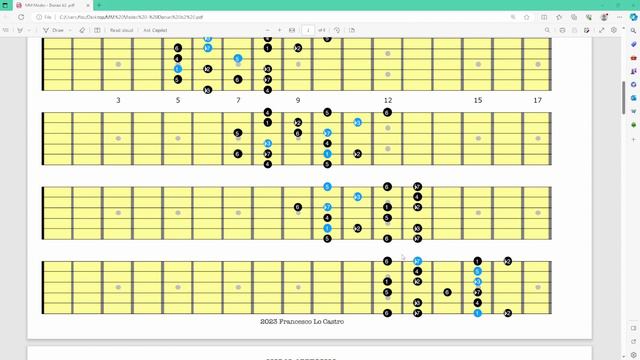The width and height of the screenshot is (640, 360).
Task: Expand the Draw options dropdown
Action: (x=70, y=30)
